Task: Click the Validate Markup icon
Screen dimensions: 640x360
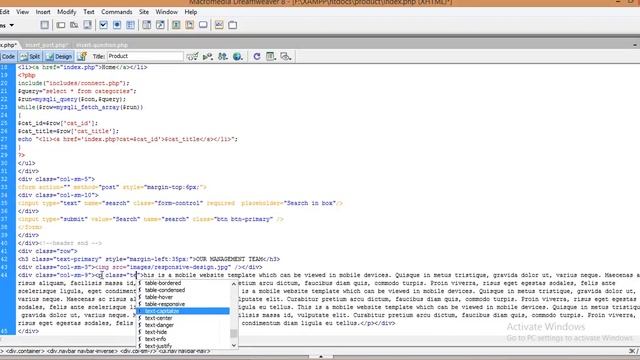Action: coord(208,56)
